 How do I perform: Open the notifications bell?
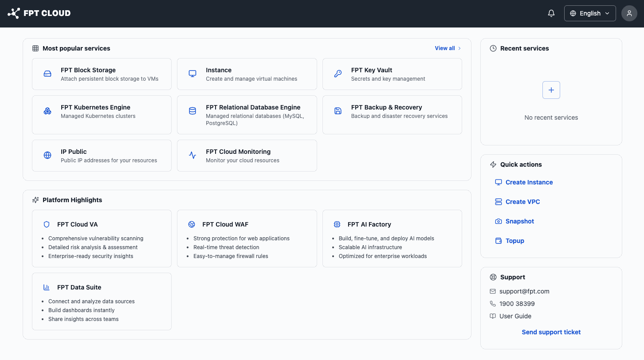pos(551,13)
